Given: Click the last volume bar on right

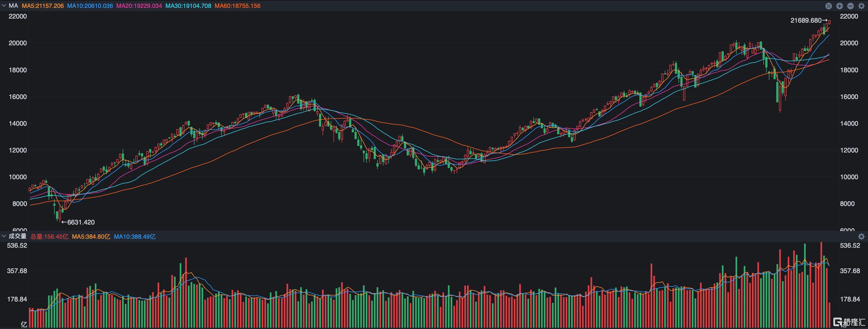Looking at the screenshot, I should pos(829,315).
